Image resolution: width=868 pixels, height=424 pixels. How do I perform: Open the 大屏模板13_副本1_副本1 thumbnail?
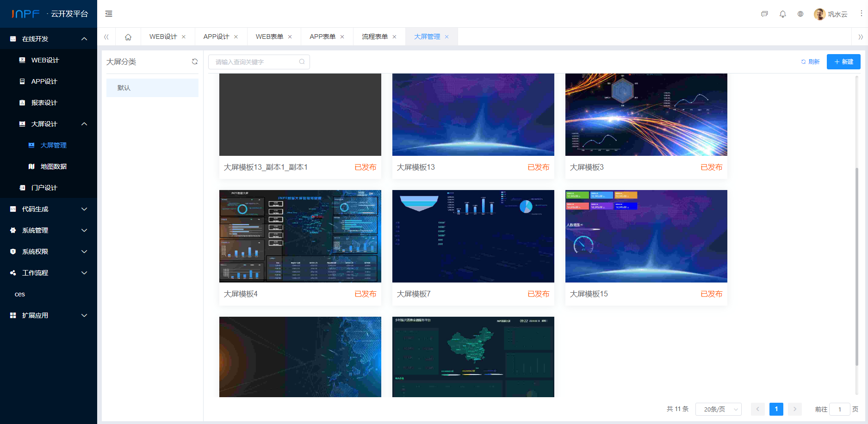point(300,115)
